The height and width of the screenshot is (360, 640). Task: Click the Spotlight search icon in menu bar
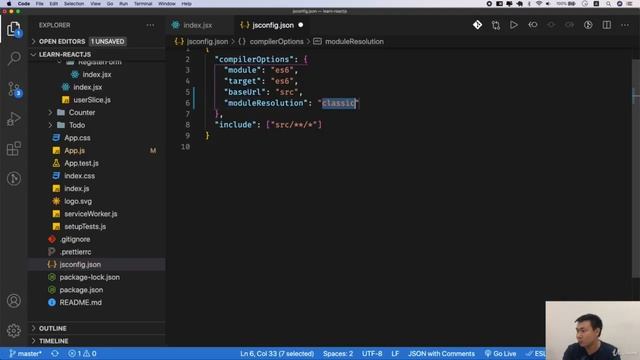click(x=609, y=4)
